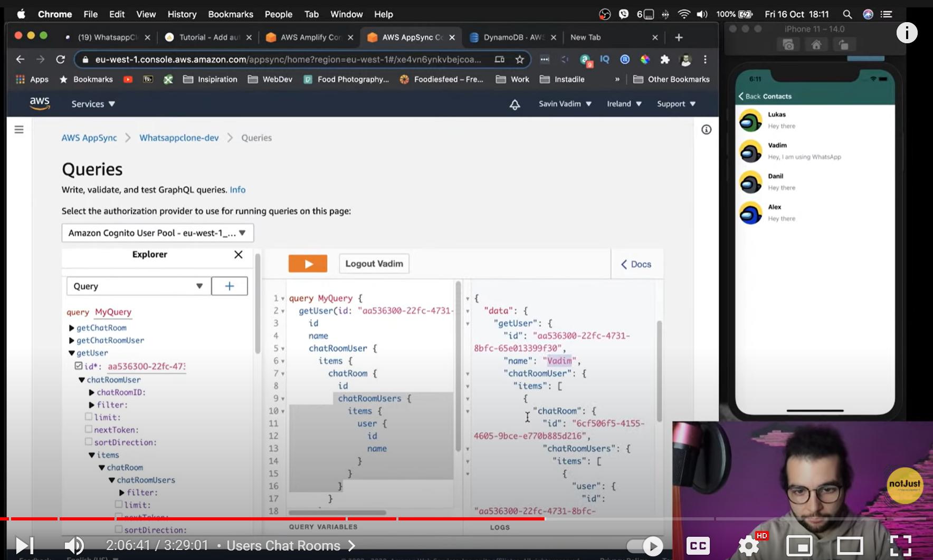The image size is (933, 560).
Task: Open the AWS home logo
Action: coord(40,103)
